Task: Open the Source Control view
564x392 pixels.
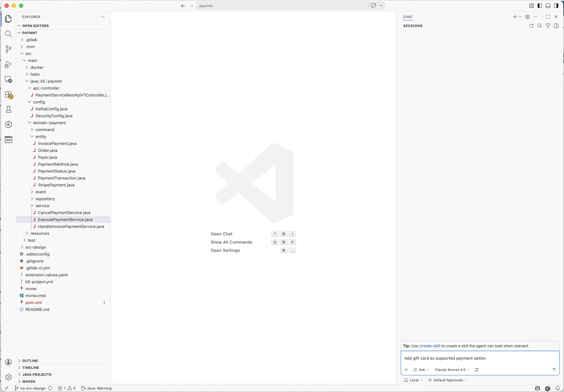Action: 8,49
